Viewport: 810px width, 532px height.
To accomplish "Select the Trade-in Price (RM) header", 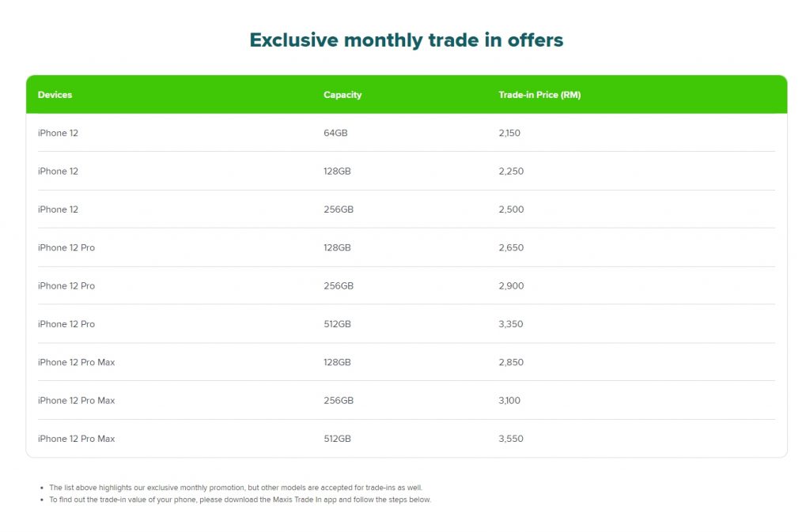I will tap(539, 95).
